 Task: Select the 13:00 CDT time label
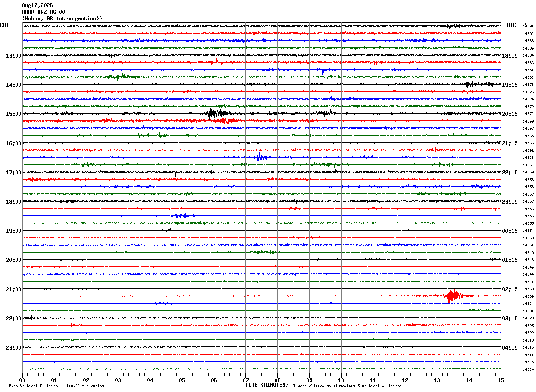(x=13, y=55)
